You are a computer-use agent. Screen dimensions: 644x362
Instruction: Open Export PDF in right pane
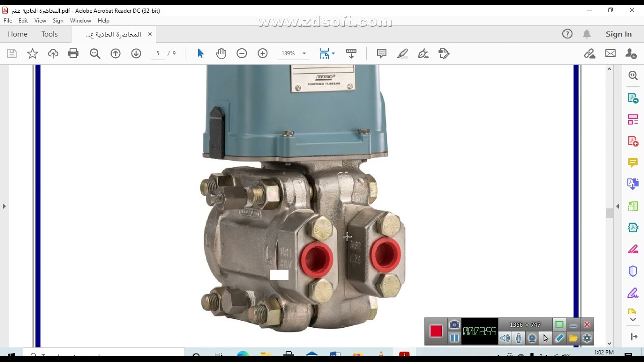coord(633,98)
